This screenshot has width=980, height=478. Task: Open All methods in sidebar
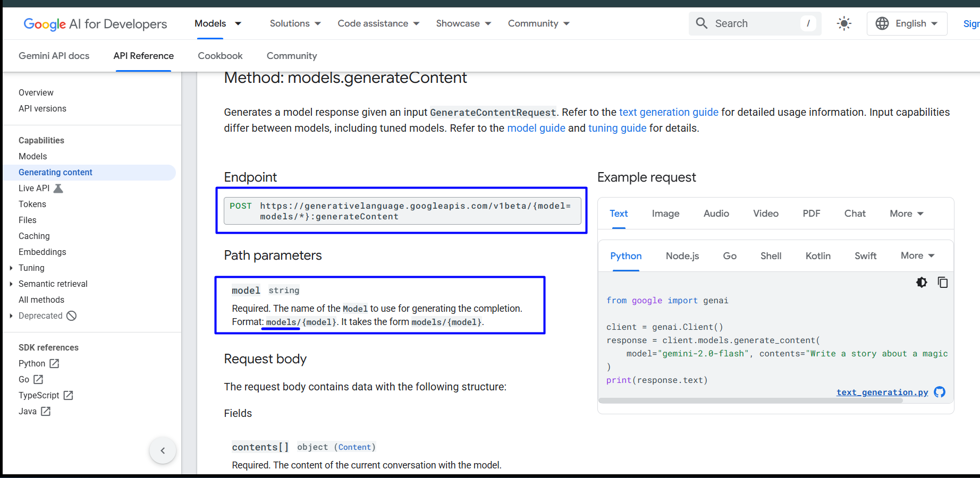click(41, 300)
